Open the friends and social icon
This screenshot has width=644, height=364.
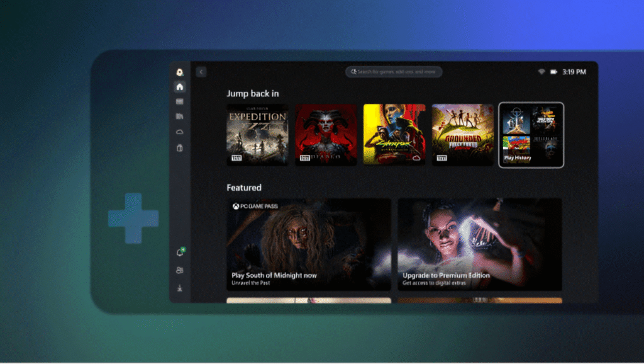[180, 270]
